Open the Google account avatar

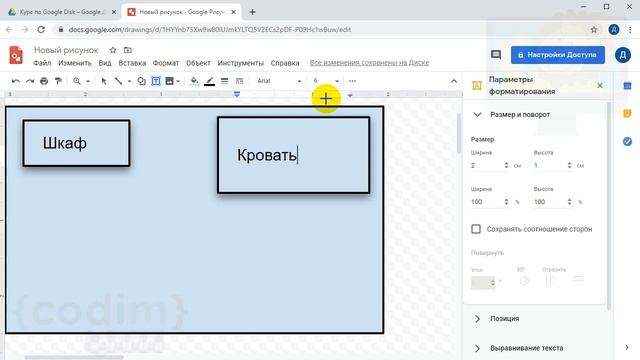[x=623, y=55]
